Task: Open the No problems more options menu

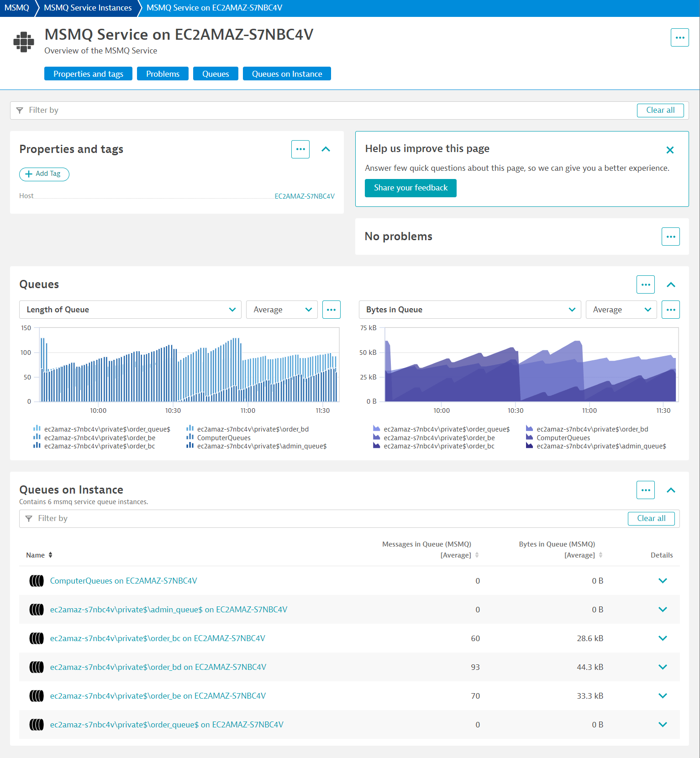Action: coord(671,237)
